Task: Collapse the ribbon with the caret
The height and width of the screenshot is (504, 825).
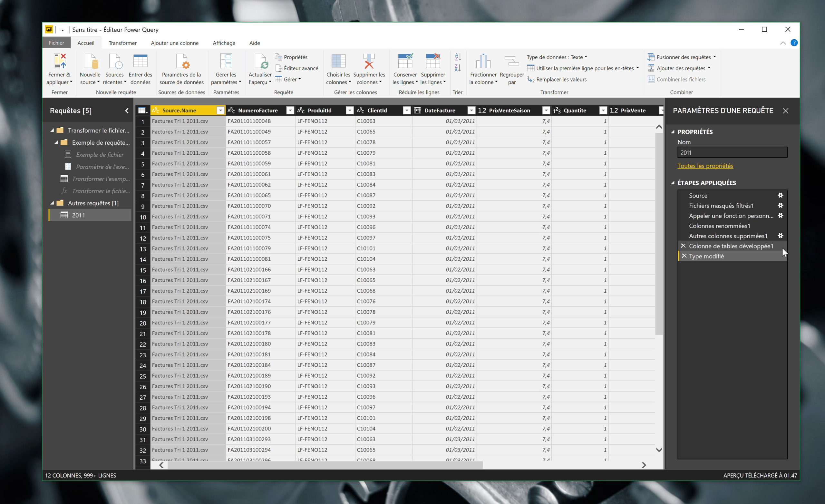Action: 782,43
